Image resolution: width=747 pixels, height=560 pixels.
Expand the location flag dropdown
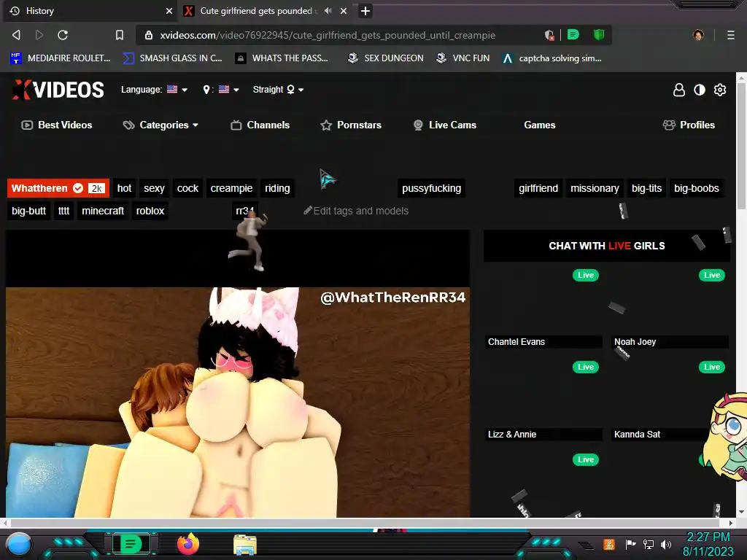220,90
